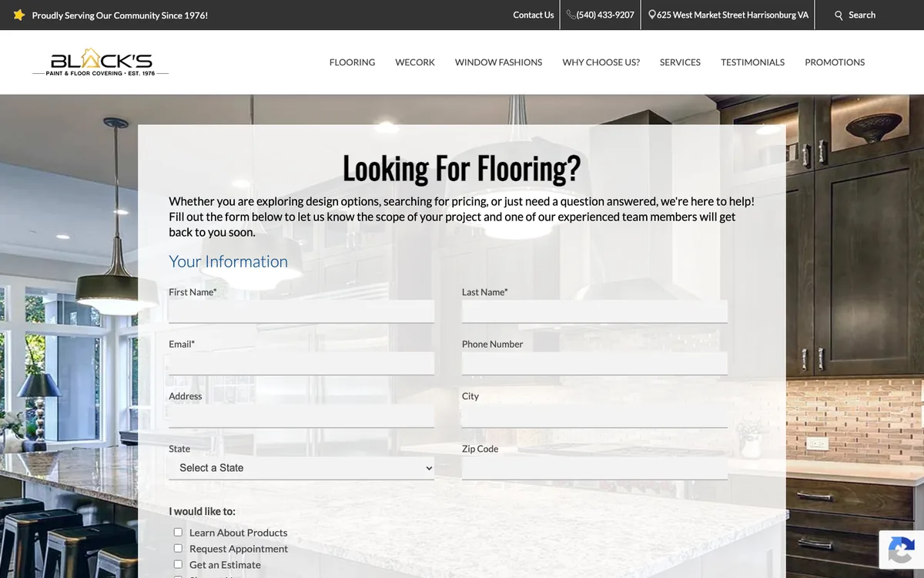The width and height of the screenshot is (924, 578).
Task: Open the Select a State dropdown
Action: (302, 468)
